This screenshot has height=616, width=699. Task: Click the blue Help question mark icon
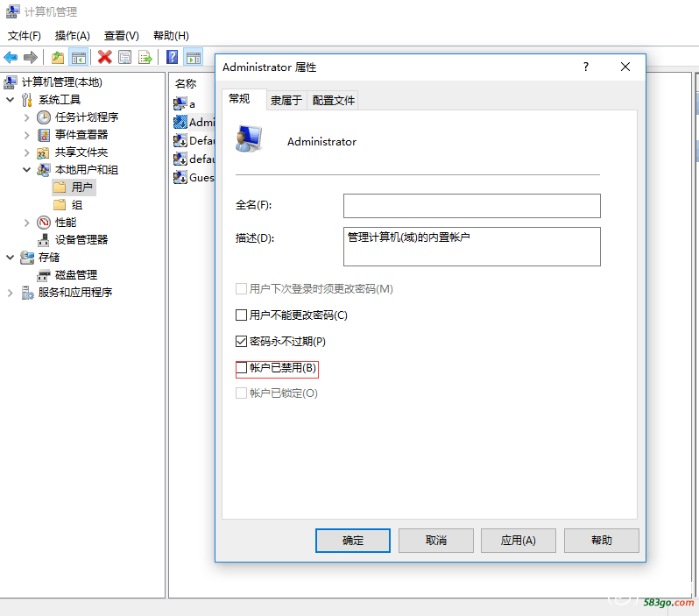point(172,57)
